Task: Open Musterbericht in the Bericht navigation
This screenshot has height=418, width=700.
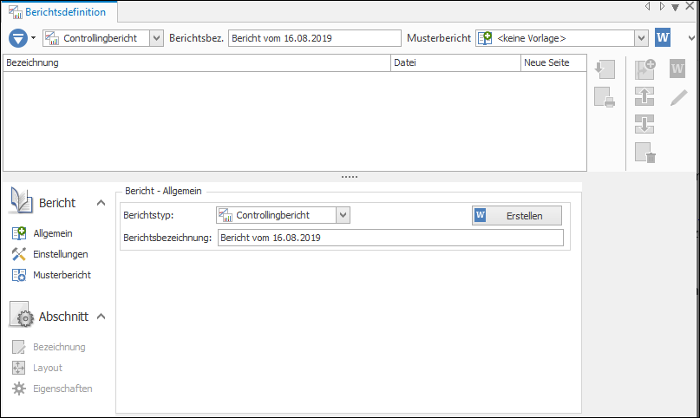Action: tap(62, 275)
